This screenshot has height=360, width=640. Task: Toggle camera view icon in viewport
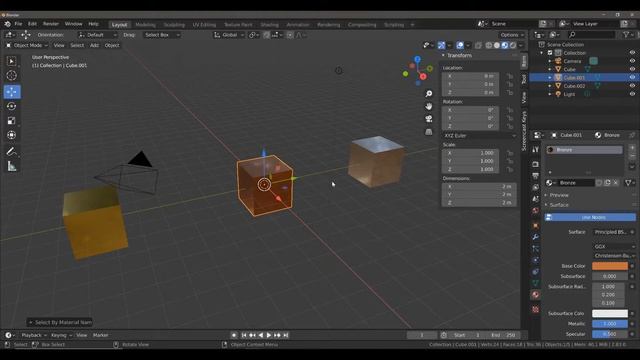click(429, 119)
